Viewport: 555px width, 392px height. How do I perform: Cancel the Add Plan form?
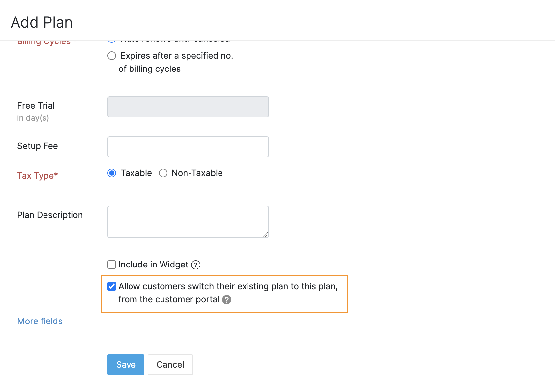tap(170, 364)
